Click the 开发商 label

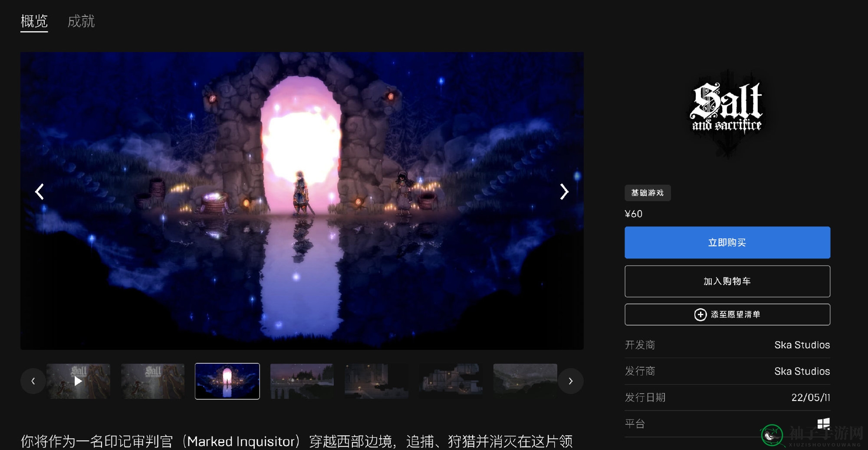point(640,345)
